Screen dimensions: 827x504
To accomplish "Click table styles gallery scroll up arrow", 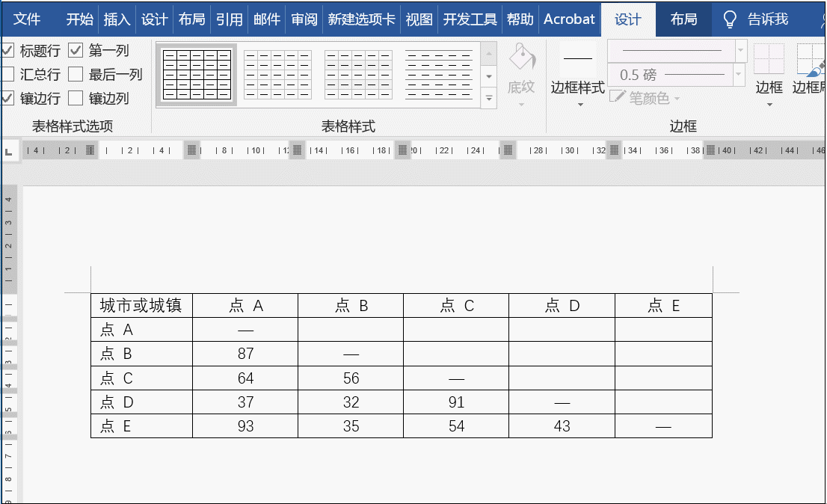I will 489,53.
